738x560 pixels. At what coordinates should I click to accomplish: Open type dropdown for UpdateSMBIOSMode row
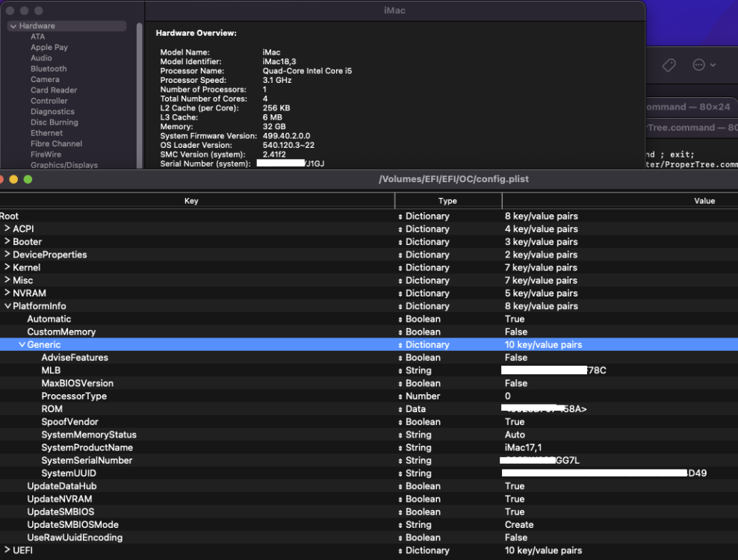(x=400, y=525)
